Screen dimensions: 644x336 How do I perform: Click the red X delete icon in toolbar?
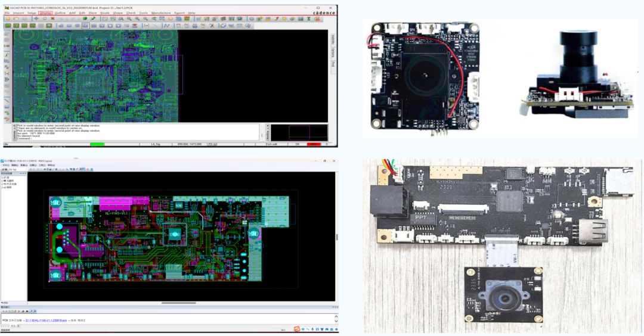click(x=53, y=19)
